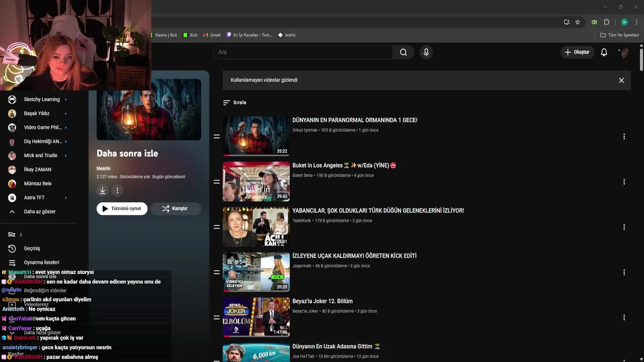Start voice search with microphone icon

coord(426,52)
